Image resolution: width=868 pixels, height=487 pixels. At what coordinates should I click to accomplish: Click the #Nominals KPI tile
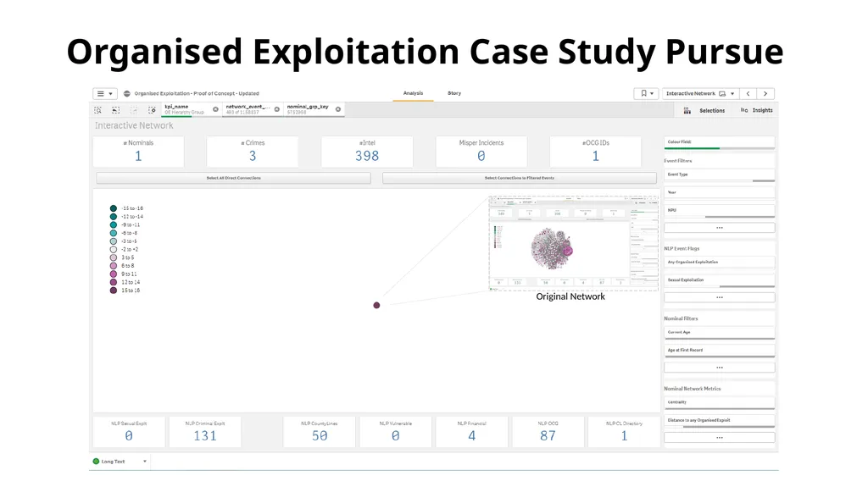(x=138, y=151)
